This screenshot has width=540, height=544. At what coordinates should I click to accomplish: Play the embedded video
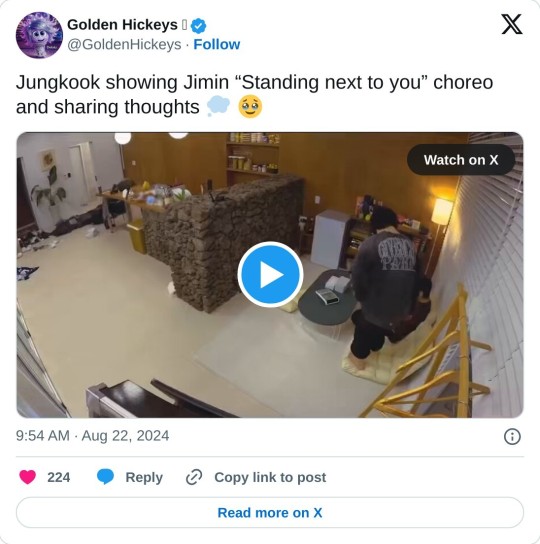(x=270, y=274)
